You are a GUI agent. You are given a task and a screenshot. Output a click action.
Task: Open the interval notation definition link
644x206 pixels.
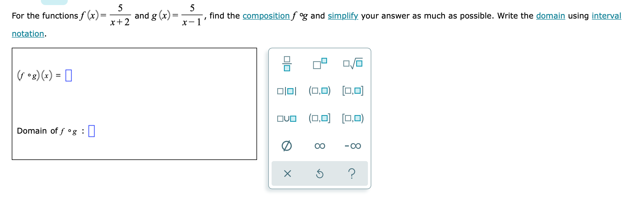click(606, 16)
